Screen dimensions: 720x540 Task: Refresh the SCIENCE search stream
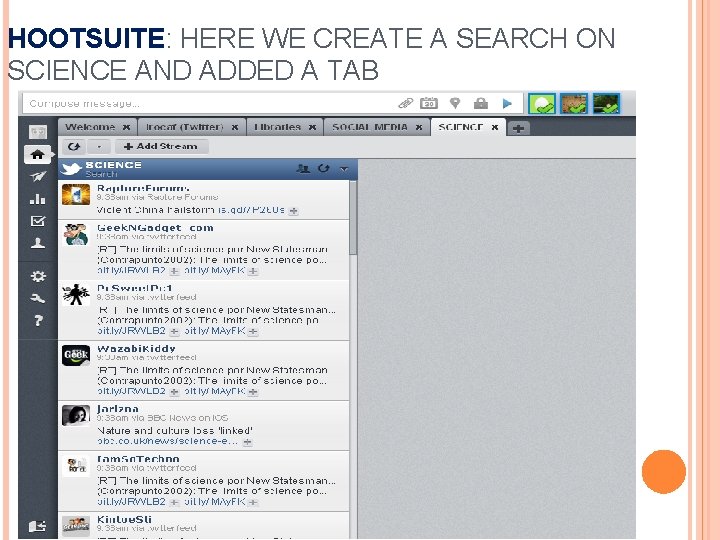pyautogui.click(x=324, y=168)
